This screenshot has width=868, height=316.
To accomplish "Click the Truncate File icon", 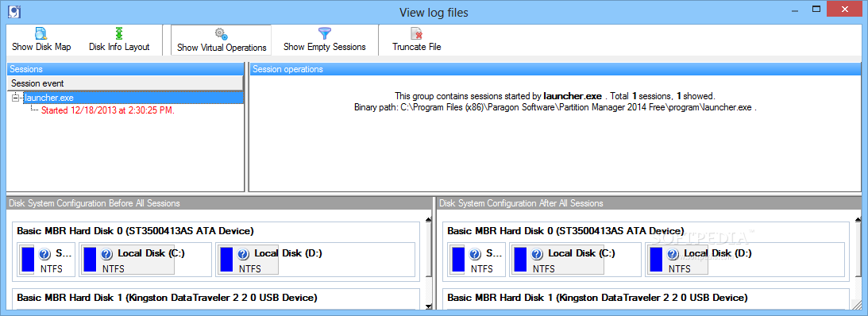I will tap(417, 33).
